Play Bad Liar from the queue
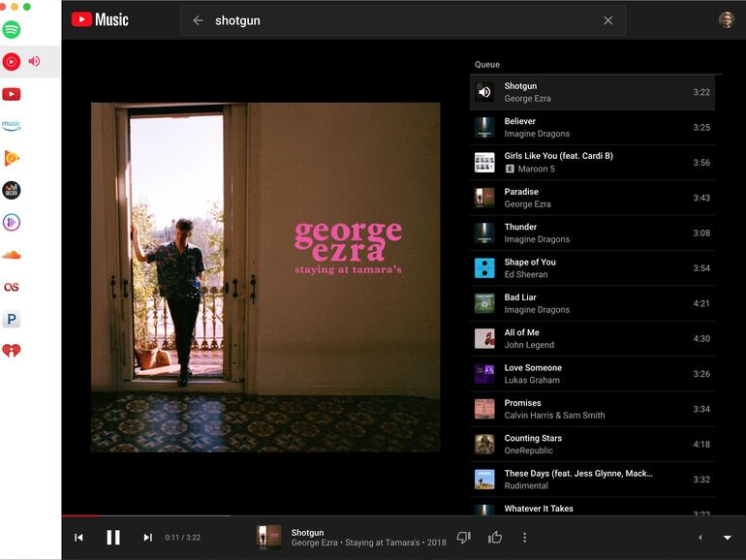This screenshot has height=560, width=746. point(592,303)
